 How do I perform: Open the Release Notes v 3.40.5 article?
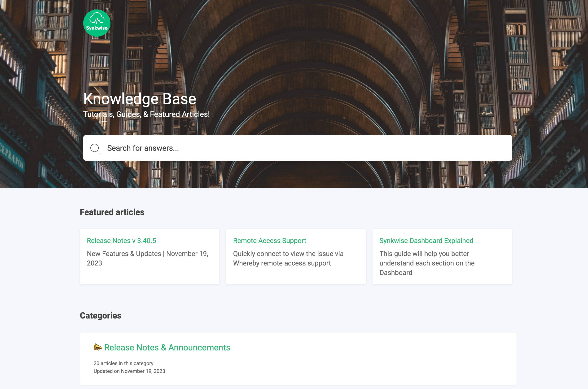pos(121,241)
